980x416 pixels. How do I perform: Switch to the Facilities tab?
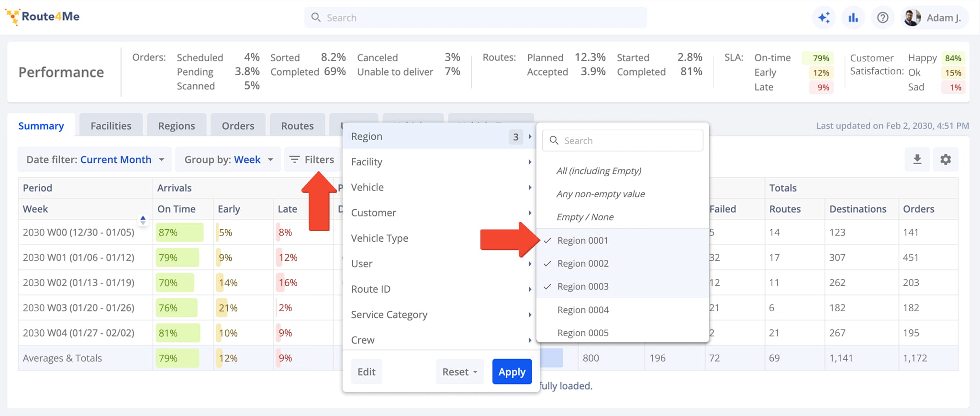111,126
